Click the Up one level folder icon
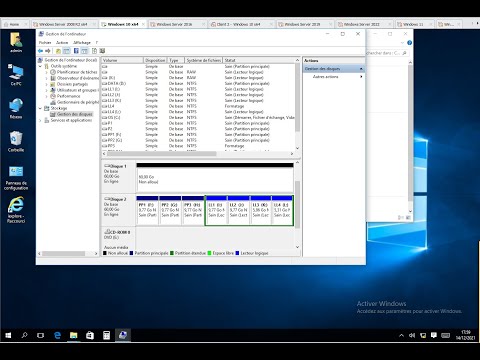This screenshot has width=480, height=360. pyautogui.click(x=58, y=51)
